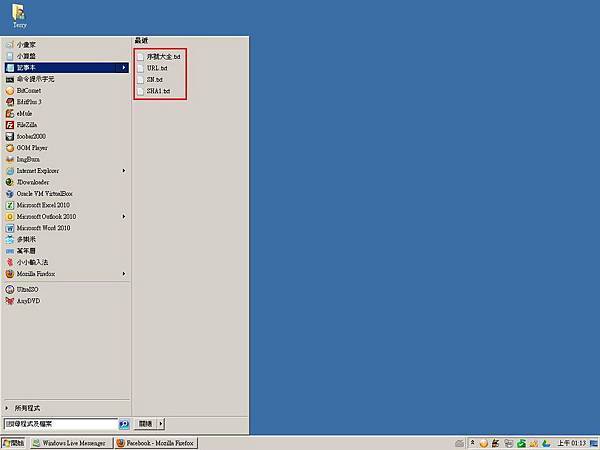
Task: Open recent file SN.txt
Action: [x=150, y=80]
